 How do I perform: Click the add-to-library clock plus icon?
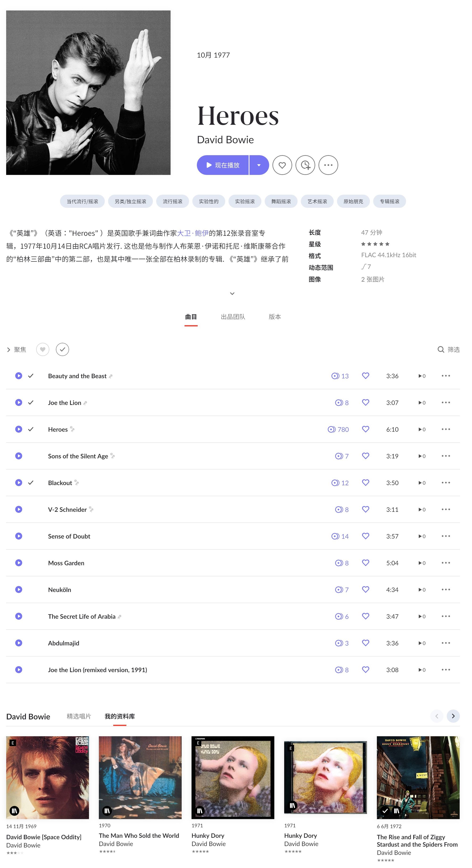pyautogui.click(x=305, y=165)
